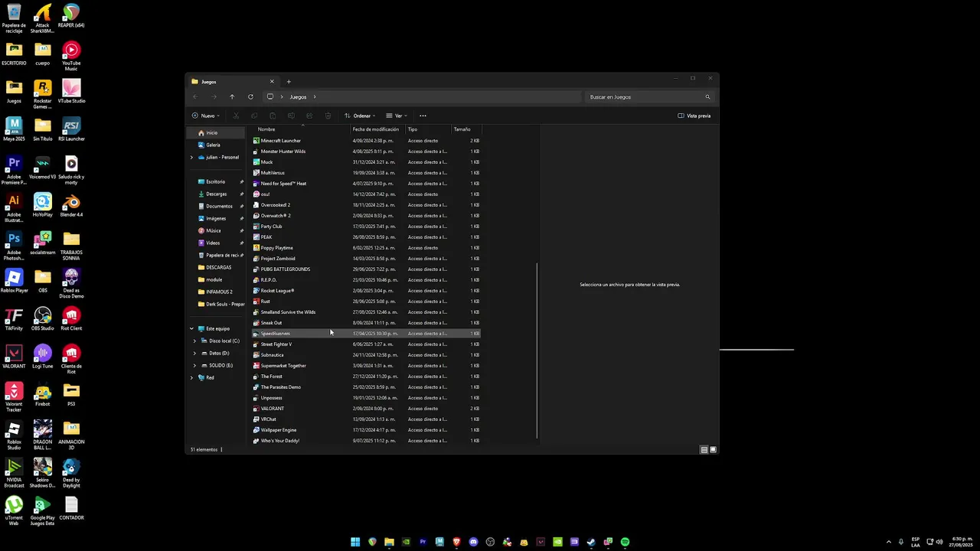Open the taskbar clock and date
Screen dimensions: 980x551
[962, 542]
